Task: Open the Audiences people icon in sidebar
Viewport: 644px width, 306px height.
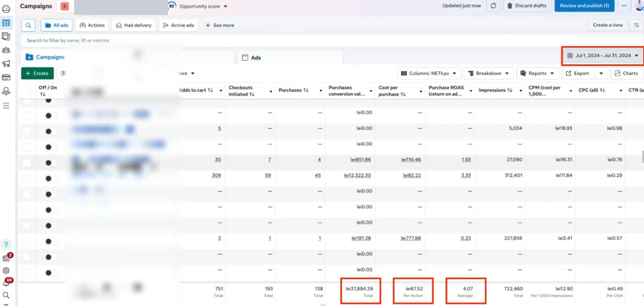Action: pos(6,50)
